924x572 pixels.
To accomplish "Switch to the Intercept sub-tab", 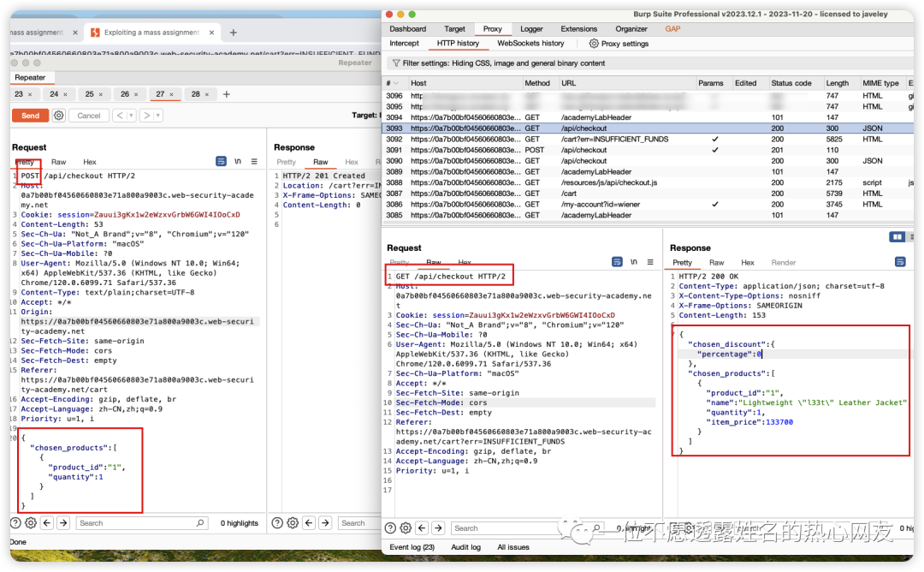I will [404, 44].
